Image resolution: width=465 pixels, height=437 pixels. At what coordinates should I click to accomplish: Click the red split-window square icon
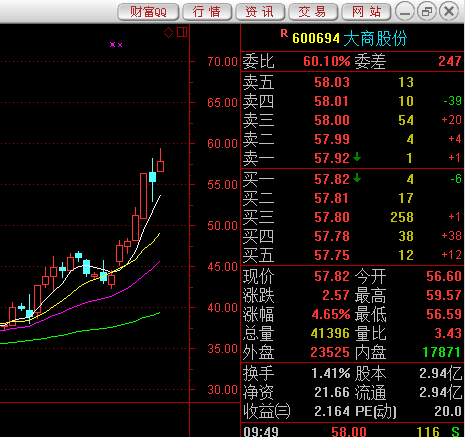tap(182, 32)
